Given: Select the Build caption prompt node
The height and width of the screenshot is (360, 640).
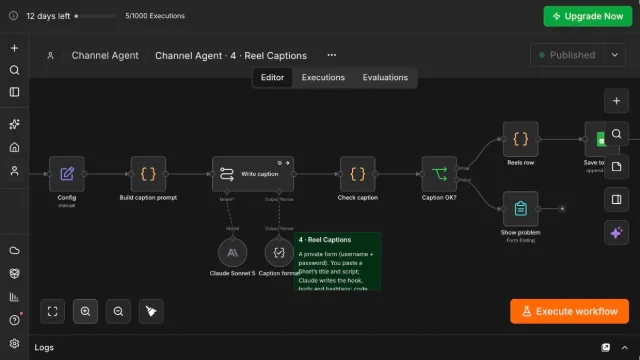Looking at the screenshot, I should 148,174.
